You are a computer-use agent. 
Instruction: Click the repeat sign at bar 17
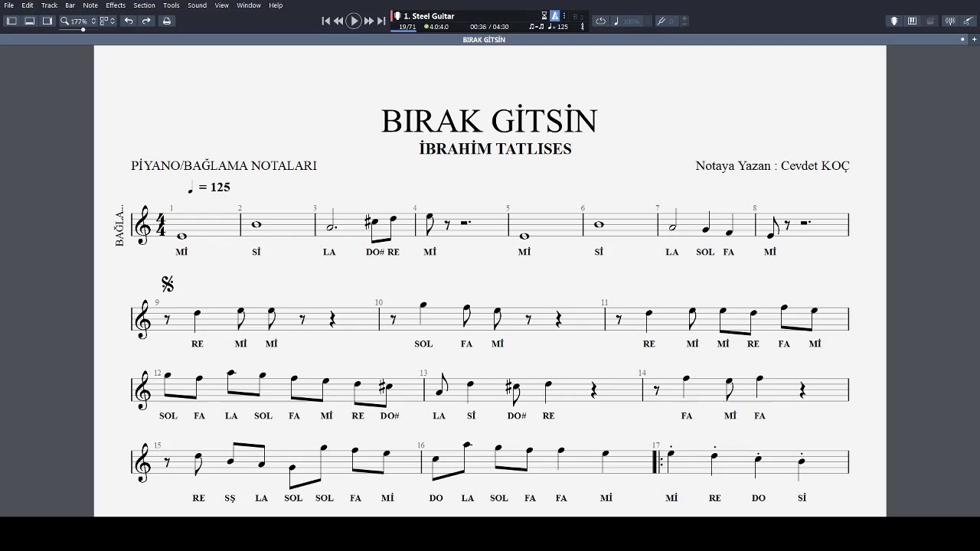pyautogui.click(x=658, y=461)
